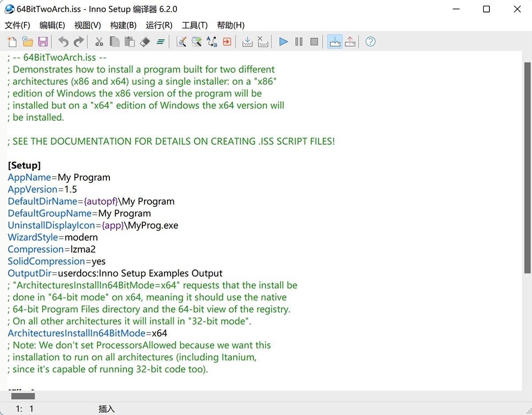Viewport: 532px width, 415px height.
Task: Redo the last undone edit
Action: click(x=78, y=42)
